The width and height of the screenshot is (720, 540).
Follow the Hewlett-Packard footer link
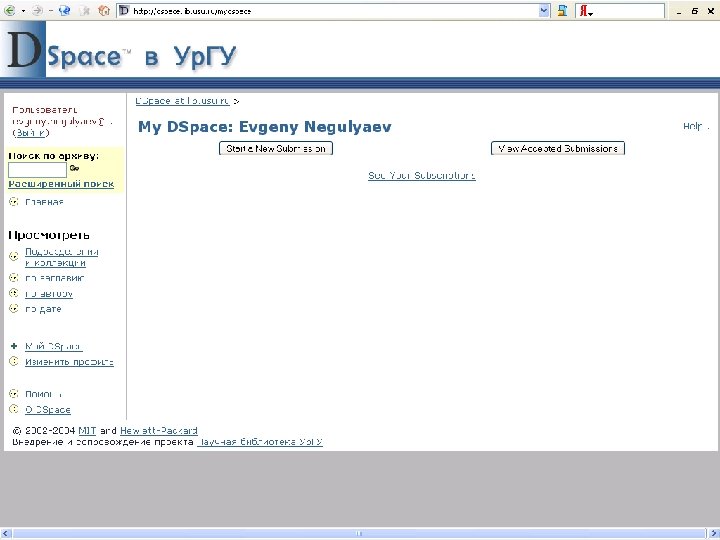click(x=159, y=431)
